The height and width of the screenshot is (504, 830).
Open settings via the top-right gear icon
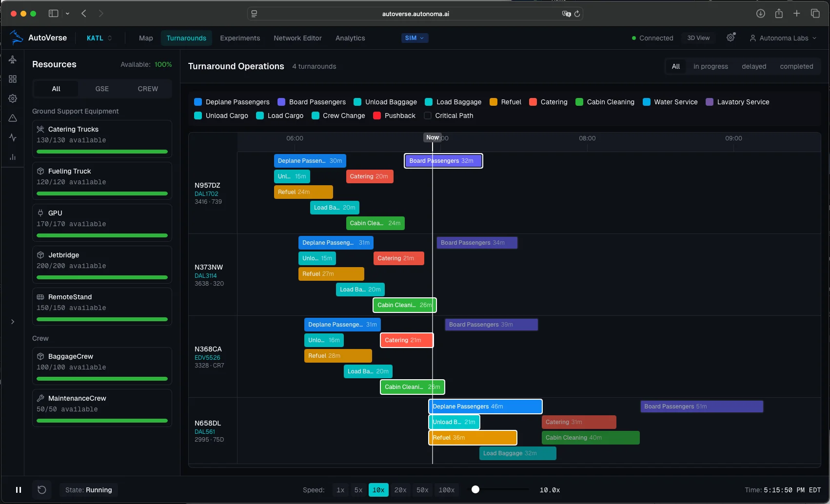[730, 38]
